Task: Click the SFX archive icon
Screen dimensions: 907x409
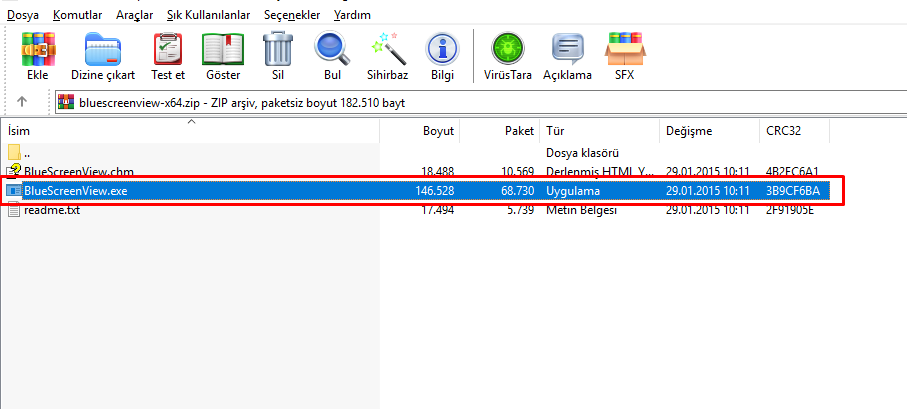Action: [x=625, y=49]
